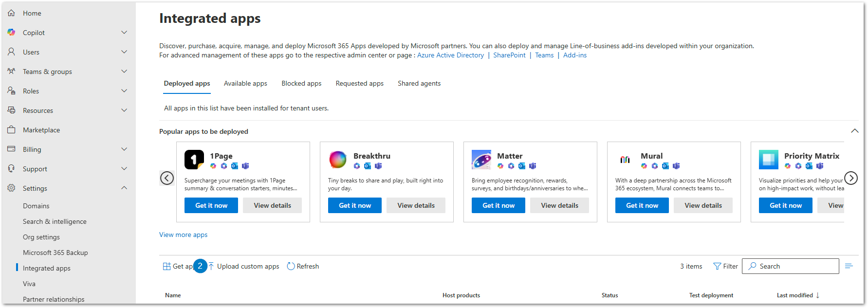The width and height of the screenshot is (868, 308).
Task: Expand the Billing menu chevron
Action: (x=124, y=149)
